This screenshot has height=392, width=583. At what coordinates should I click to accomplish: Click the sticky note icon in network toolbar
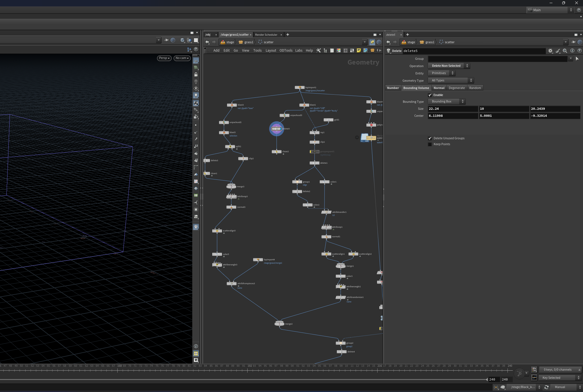tap(359, 51)
